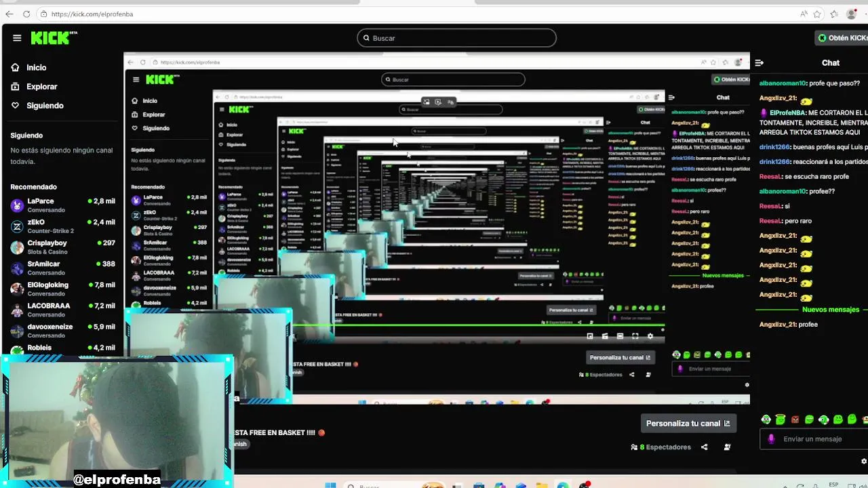Open Siguiendo in the sidebar menu

pyautogui.click(x=45, y=106)
